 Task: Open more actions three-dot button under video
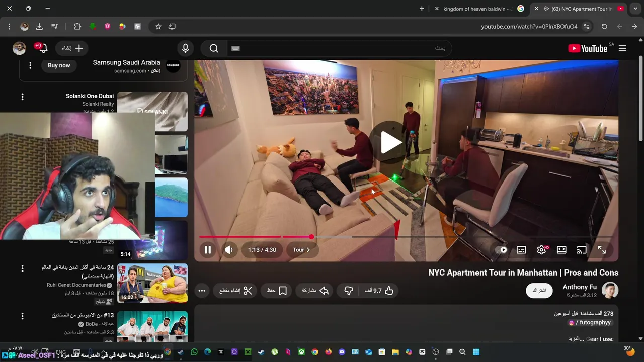point(202,291)
